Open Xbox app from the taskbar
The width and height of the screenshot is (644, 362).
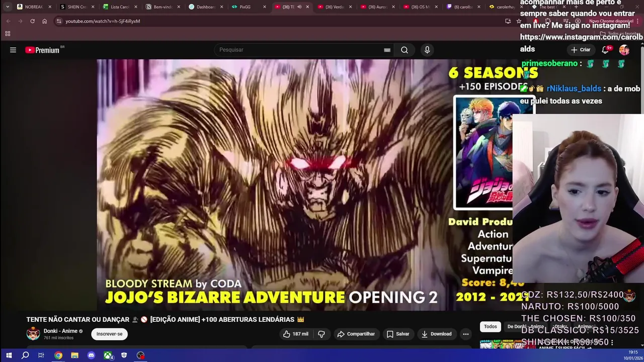click(x=108, y=355)
